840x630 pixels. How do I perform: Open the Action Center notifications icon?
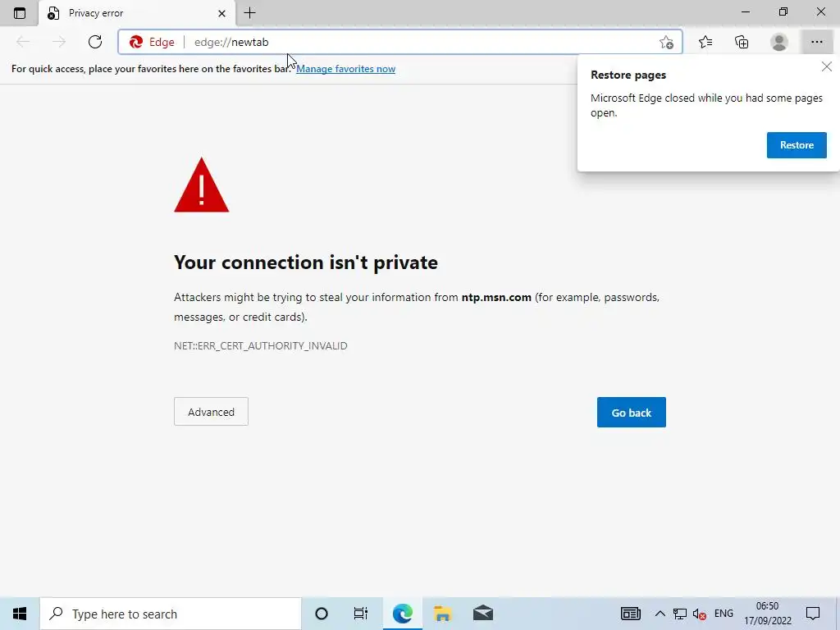coord(813,614)
